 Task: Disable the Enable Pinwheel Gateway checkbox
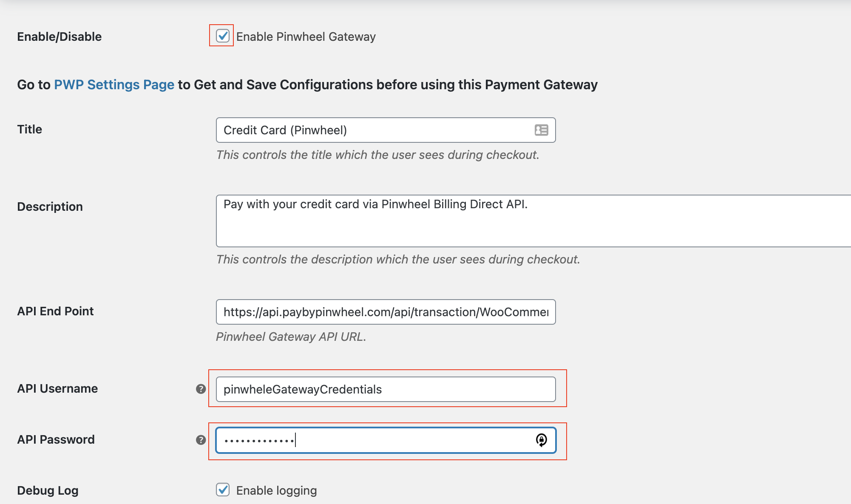pyautogui.click(x=223, y=36)
